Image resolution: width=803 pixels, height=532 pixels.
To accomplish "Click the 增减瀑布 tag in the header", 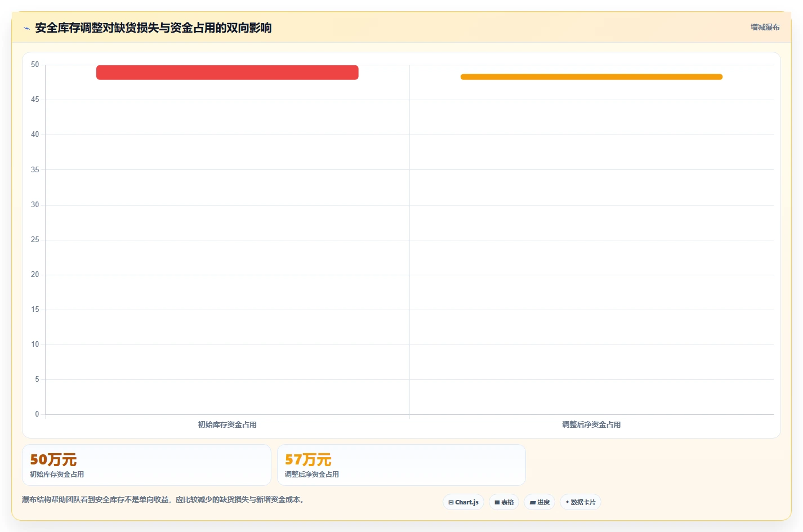I will pyautogui.click(x=765, y=27).
